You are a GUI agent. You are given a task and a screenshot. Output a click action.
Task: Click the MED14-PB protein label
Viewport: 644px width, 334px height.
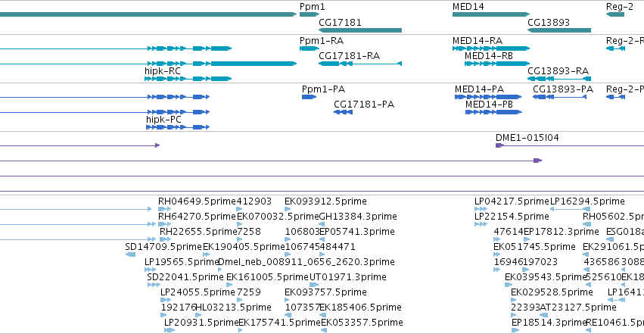coord(489,105)
